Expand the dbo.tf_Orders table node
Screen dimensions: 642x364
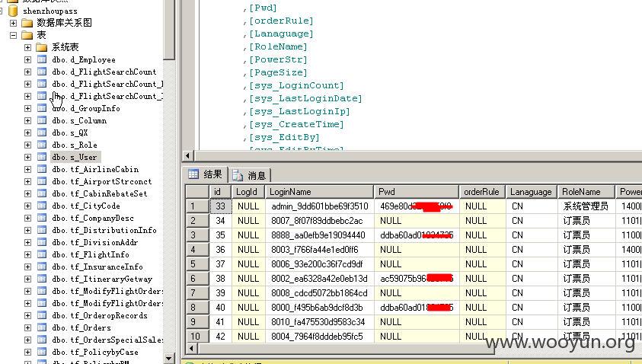[27, 328]
